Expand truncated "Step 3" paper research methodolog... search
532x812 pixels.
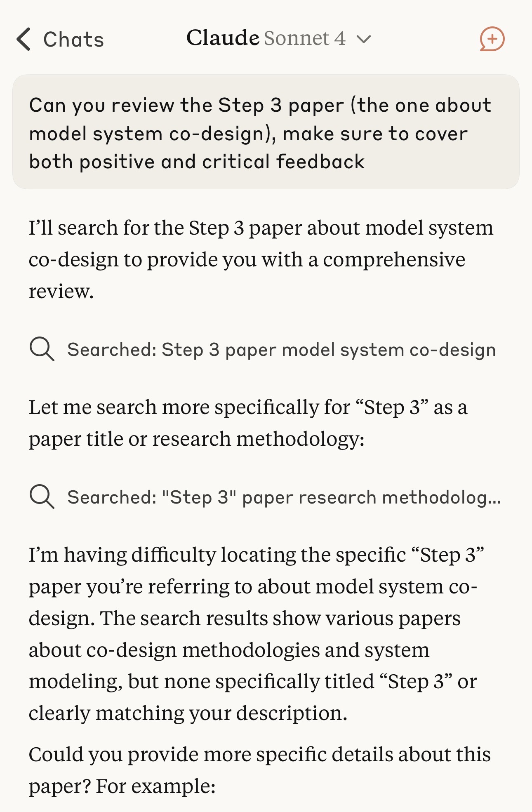(265, 497)
